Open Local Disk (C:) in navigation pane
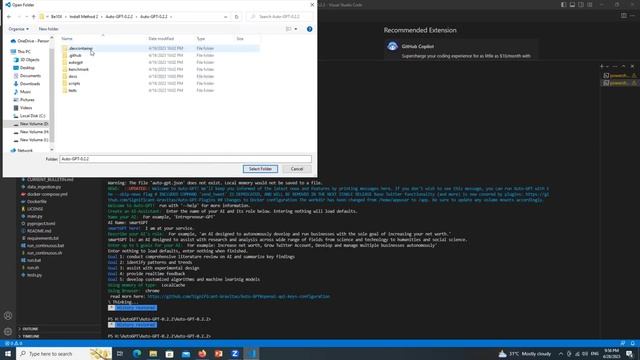640x360 pixels. (32, 116)
